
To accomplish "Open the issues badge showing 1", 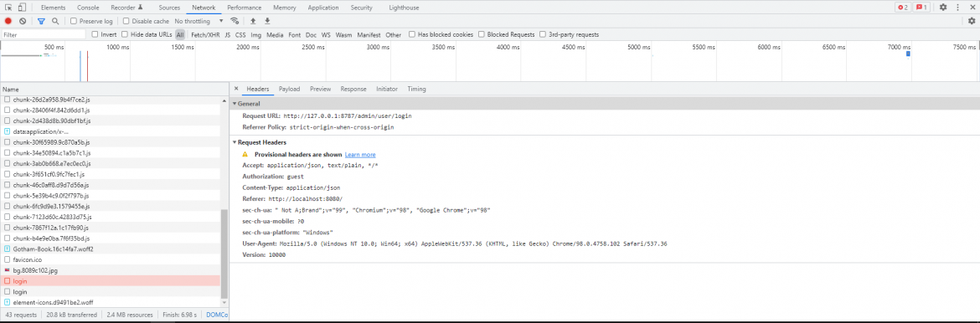I will tap(922, 8).
